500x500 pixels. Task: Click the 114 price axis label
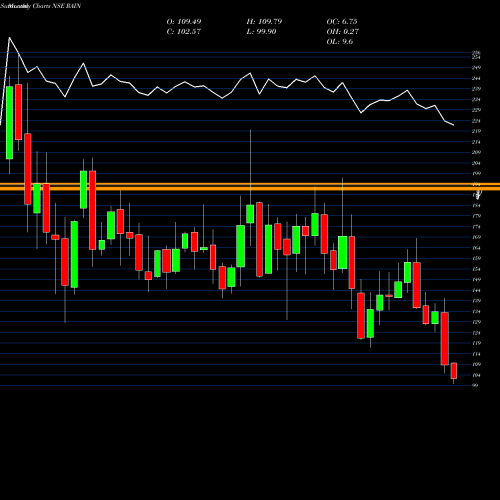[476, 354]
